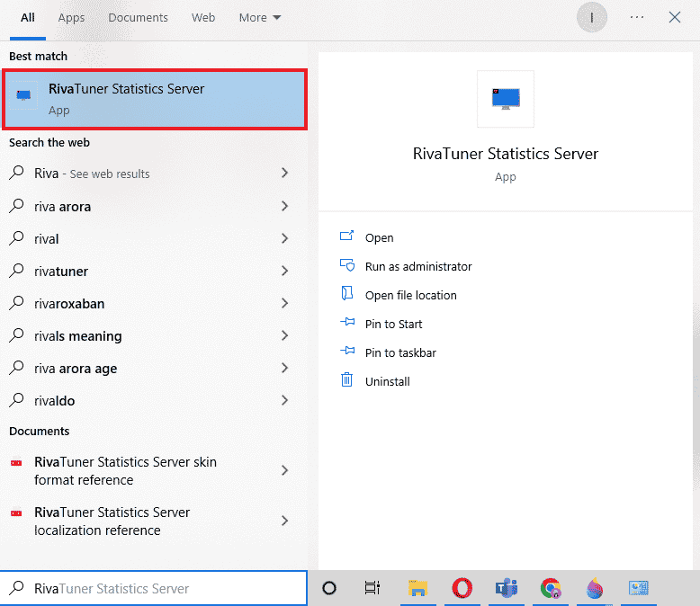Switch to the Documents tab
This screenshot has width=700, height=606.
(138, 18)
